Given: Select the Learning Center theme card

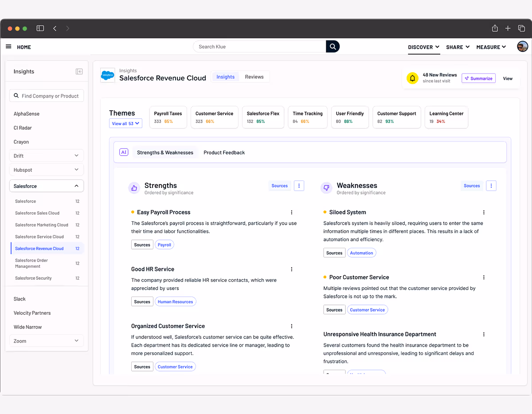Looking at the screenshot, I should tap(446, 117).
